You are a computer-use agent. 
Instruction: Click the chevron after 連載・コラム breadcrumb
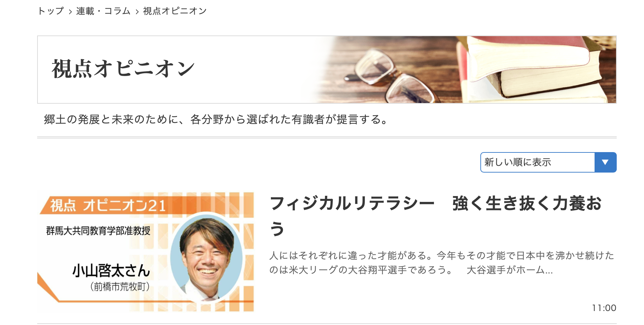pos(137,12)
